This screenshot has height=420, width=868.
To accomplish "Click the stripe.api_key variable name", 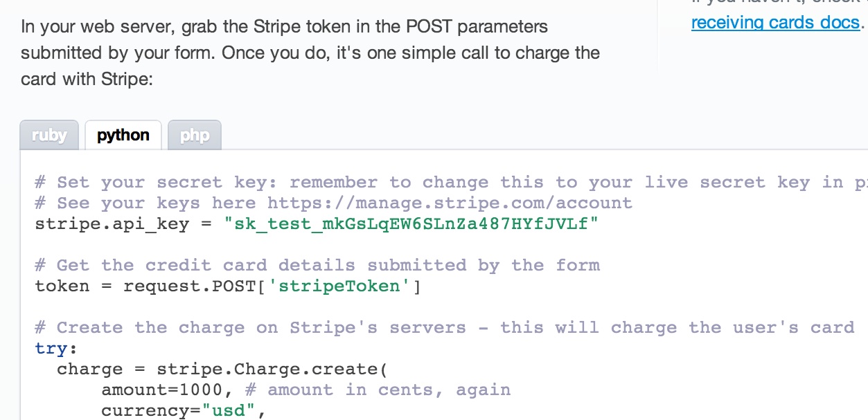I will tap(112, 224).
